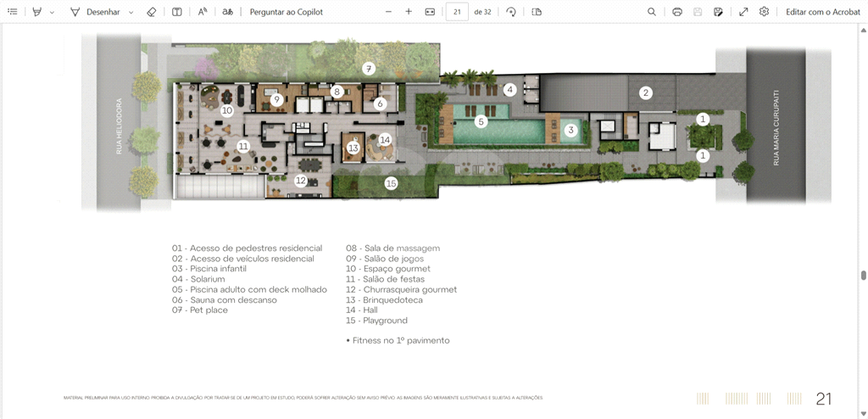Rotate the page
Image resolution: width=868 pixels, height=419 pixels.
pyautogui.click(x=511, y=12)
